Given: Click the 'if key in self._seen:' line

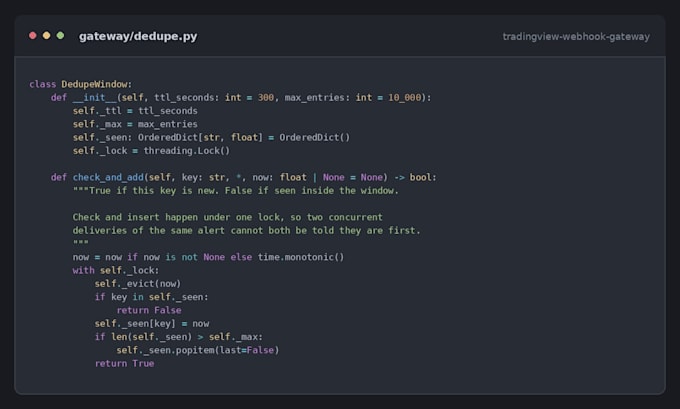Looking at the screenshot, I should (151, 297).
